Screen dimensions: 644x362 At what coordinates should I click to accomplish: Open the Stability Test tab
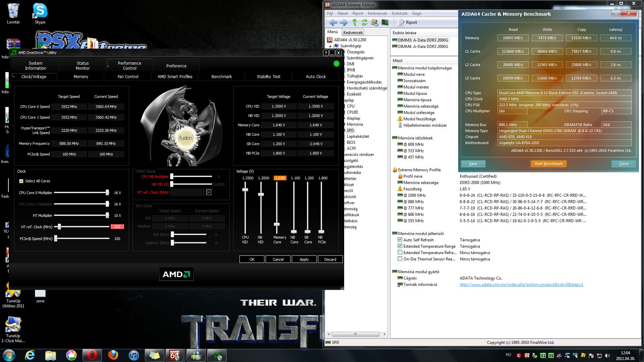pyautogui.click(x=268, y=77)
